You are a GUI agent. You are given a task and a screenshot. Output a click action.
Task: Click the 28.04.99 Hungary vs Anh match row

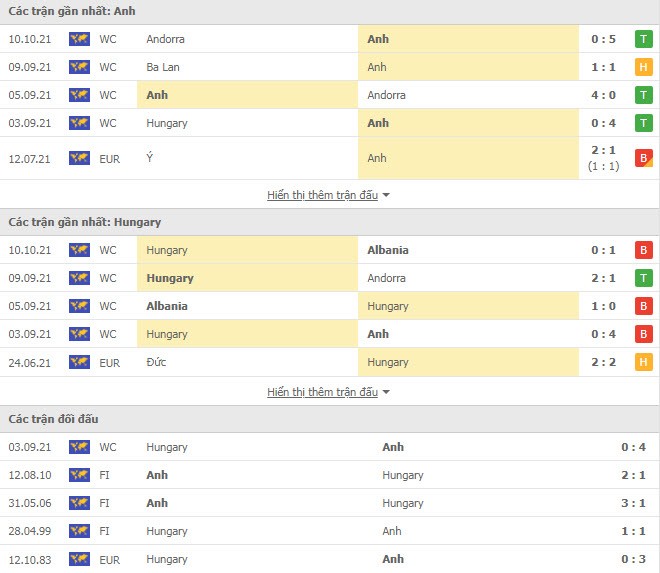[x=330, y=531]
